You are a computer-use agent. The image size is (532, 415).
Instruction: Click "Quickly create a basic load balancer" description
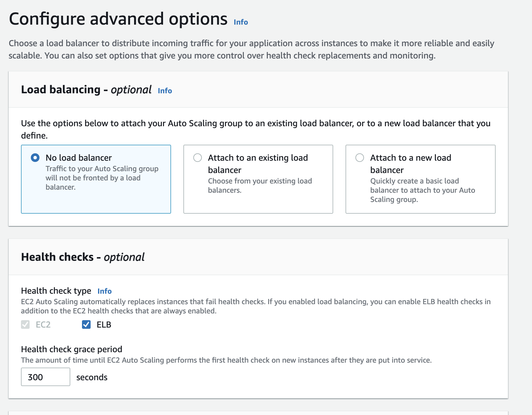click(422, 190)
